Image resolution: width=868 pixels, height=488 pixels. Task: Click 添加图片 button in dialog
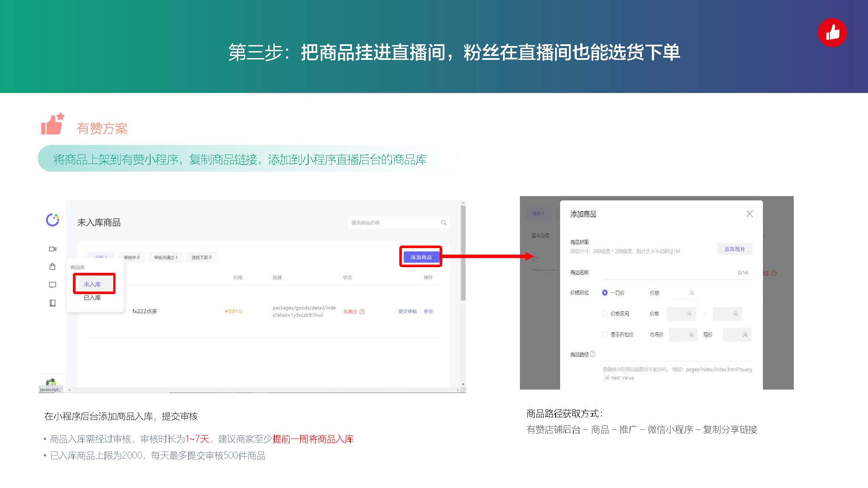pos(734,249)
